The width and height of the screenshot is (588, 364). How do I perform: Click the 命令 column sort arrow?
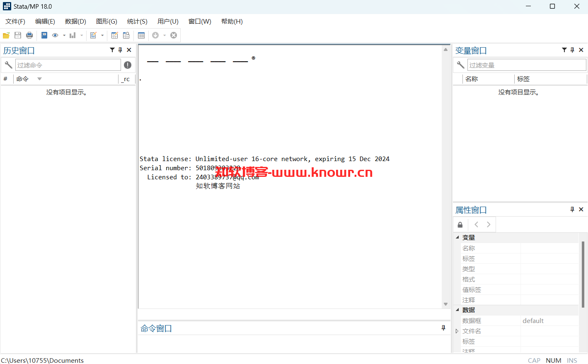[40, 79]
